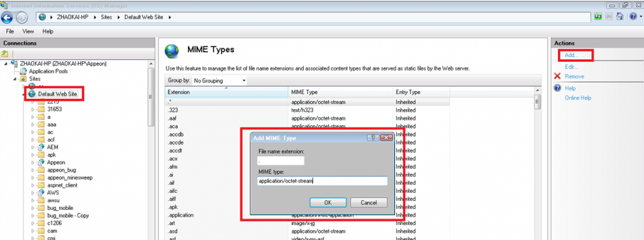Open the File menu
Viewport: 644px width, 240px height.
(10, 31)
